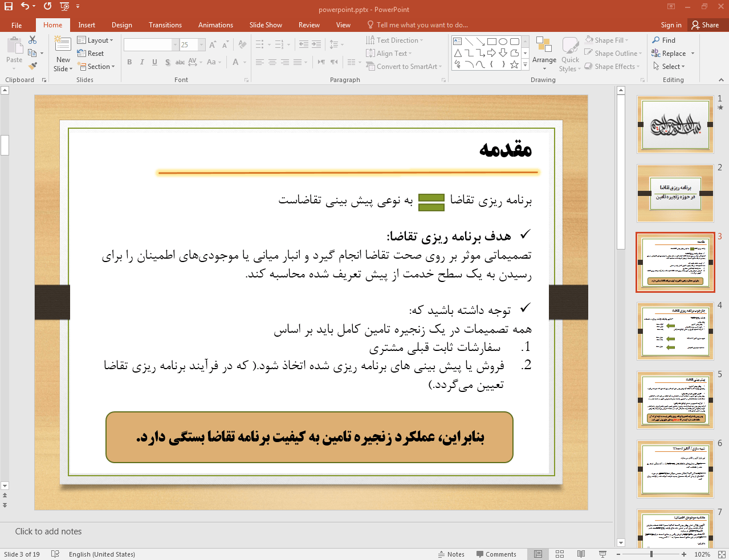Expand the Layout dropdown
The image size is (729, 560).
click(x=96, y=40)
